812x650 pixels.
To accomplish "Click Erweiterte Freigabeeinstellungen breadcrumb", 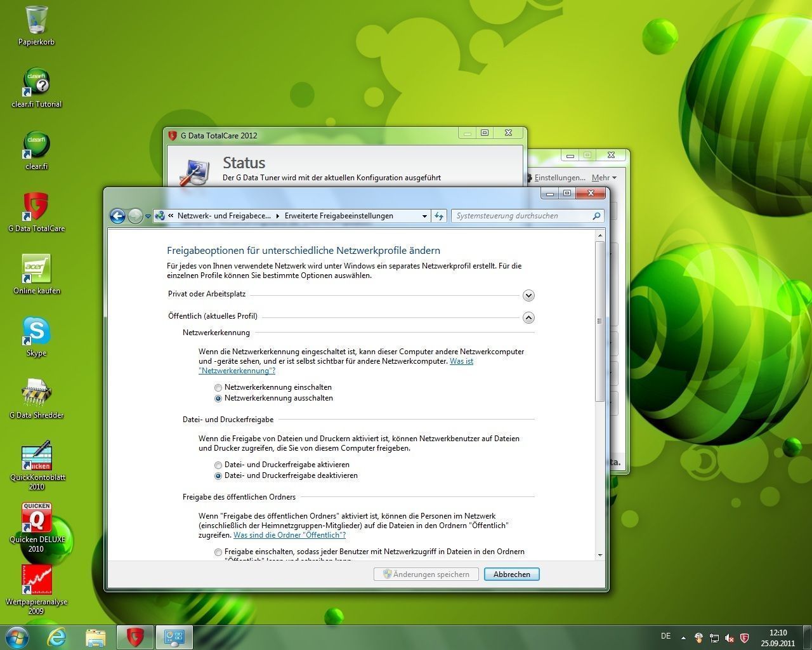I will 339,216.
